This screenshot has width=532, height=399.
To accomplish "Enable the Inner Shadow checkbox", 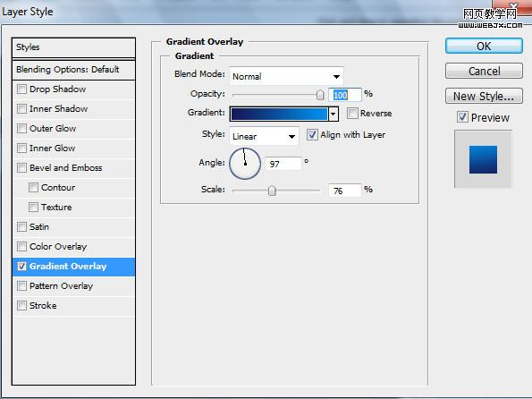I will pyautogui.click(x=21, y=108).
